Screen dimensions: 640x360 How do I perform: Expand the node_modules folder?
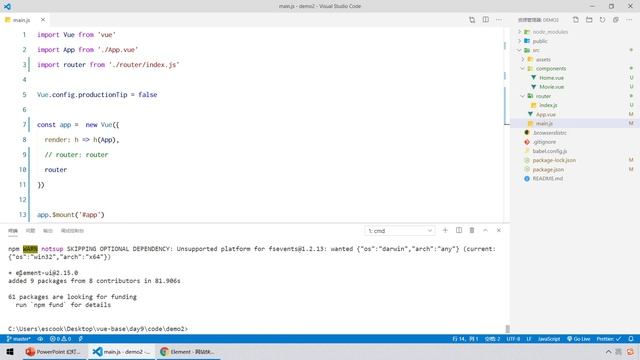550,32
